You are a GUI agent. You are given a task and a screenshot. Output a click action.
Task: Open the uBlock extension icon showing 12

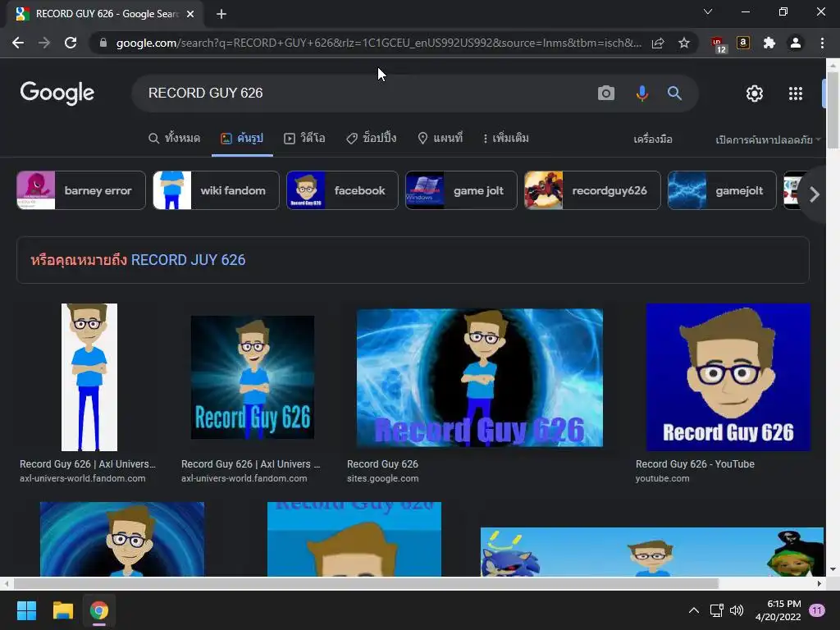(719, 44)
